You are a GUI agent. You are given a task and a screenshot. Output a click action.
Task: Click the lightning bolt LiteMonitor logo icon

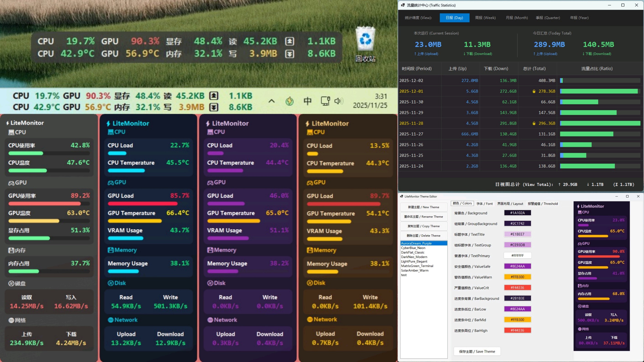[7, 123]
